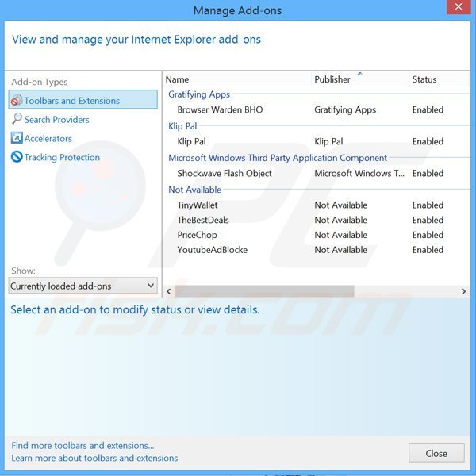This screenshot has width=476, height=476.
Task: Select the PriceChop add-on
Action: tap(197, 236)
